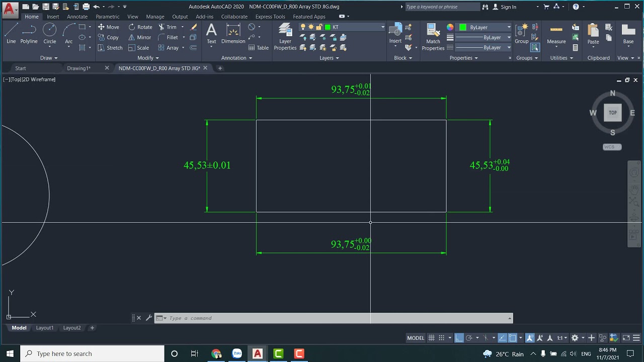The image size is (644, 362).
Task: Select the Circle tool
Action: point(49,34)
